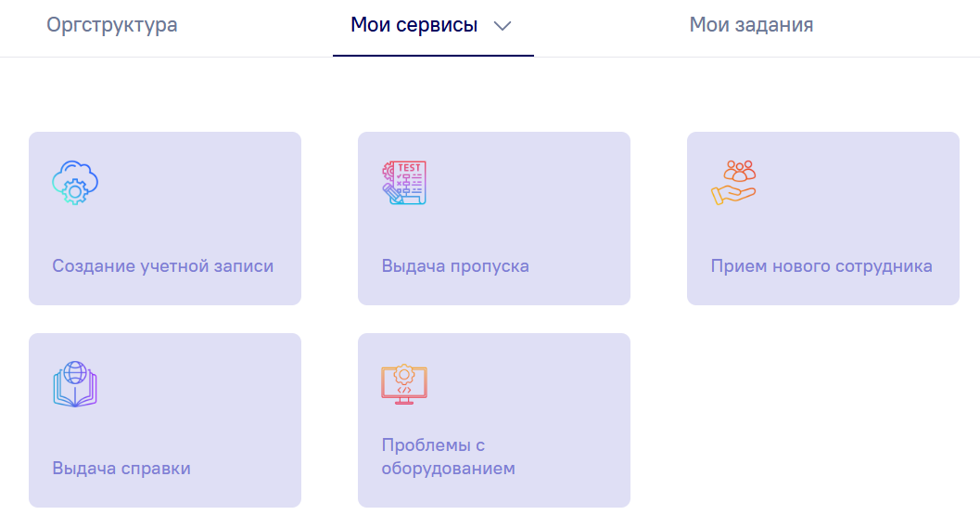The width and height of the screenshot is (980, 528).
Task: Click the Выдача пропуска label text
Action: [x=455, y=266]
